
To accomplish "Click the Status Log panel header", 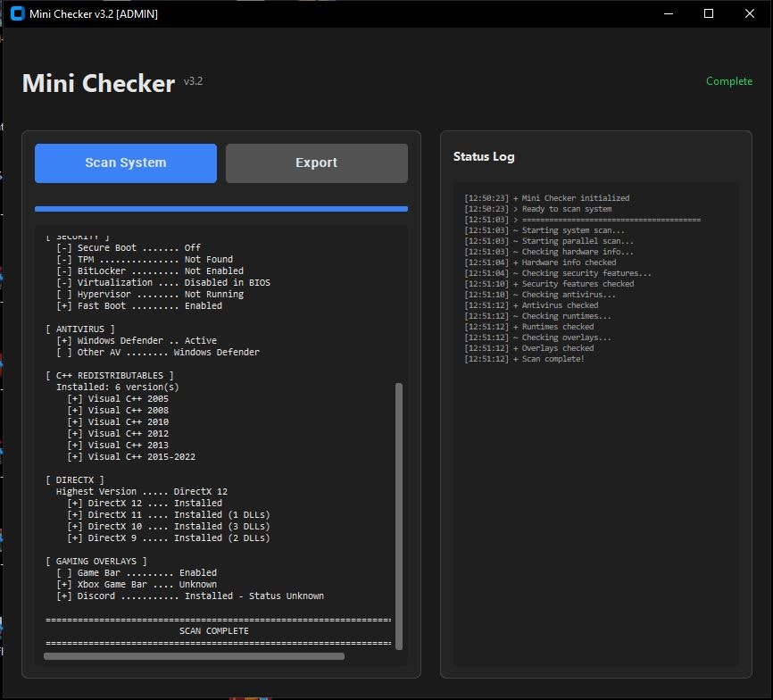I will [x=483, y=155].
